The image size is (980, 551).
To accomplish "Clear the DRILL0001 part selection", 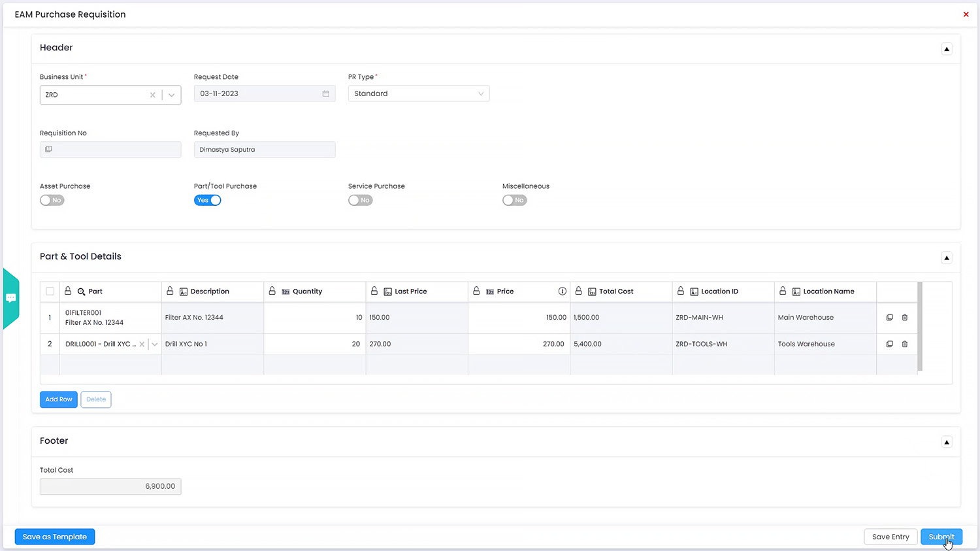I will click(142, 344).
